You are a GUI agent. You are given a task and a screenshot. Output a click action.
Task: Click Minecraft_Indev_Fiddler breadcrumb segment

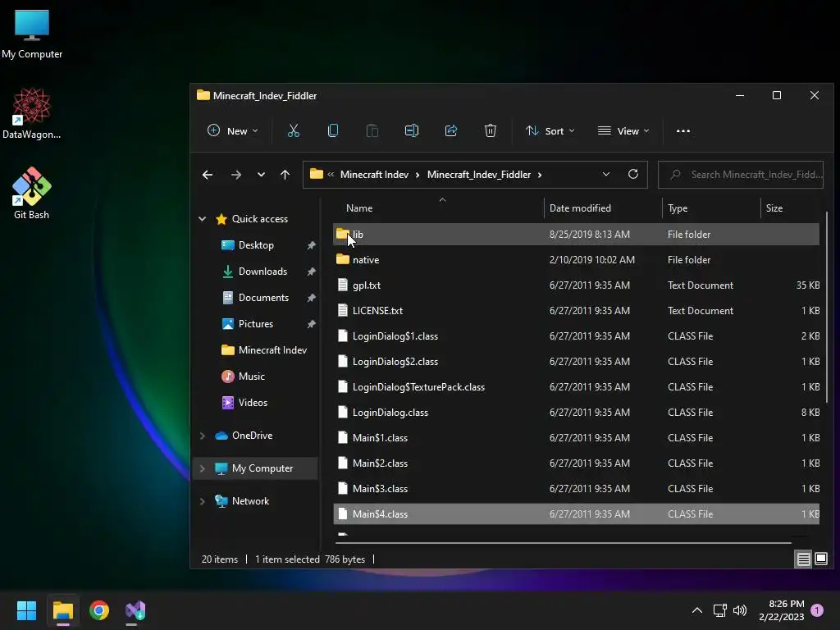click(479, 175)
